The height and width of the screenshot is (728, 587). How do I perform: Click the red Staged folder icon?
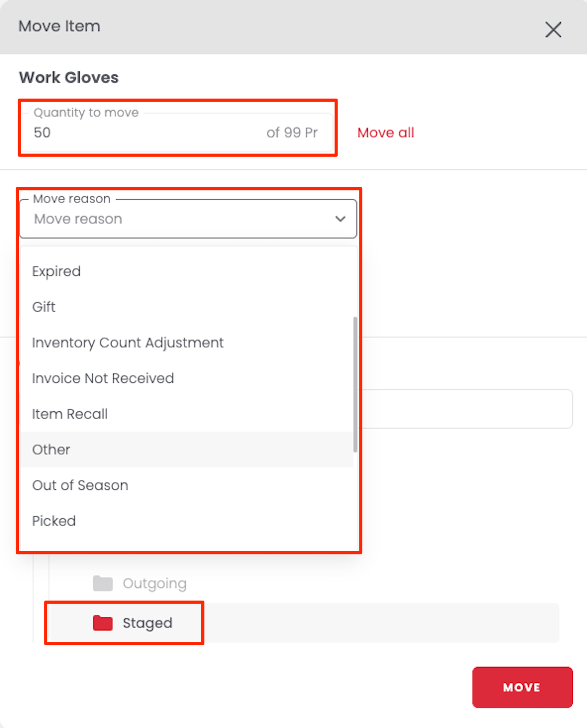click(x=103, y=623)
